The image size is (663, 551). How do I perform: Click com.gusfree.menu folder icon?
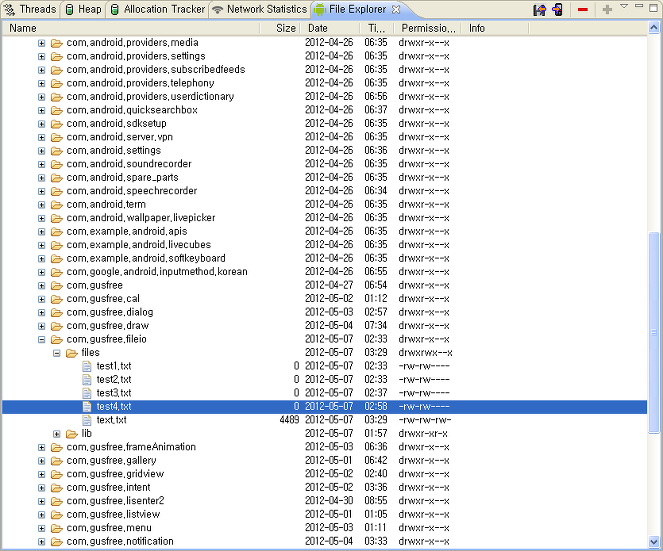coord(57,529)
